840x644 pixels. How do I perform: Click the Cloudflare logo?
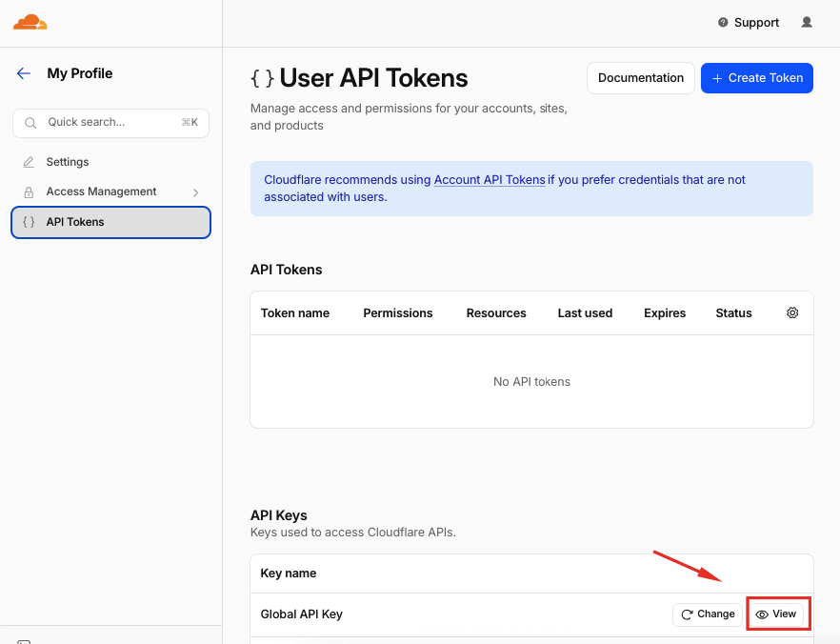click(x=30, y=23)
